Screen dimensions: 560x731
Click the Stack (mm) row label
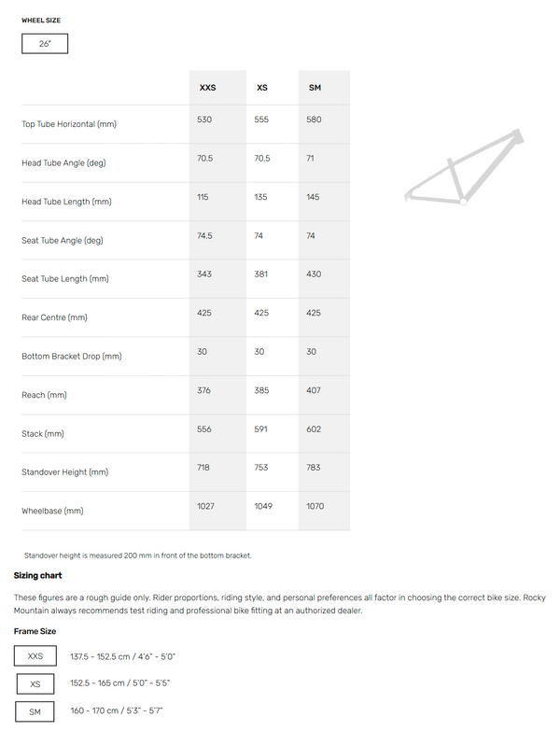(x=43, y=434)
